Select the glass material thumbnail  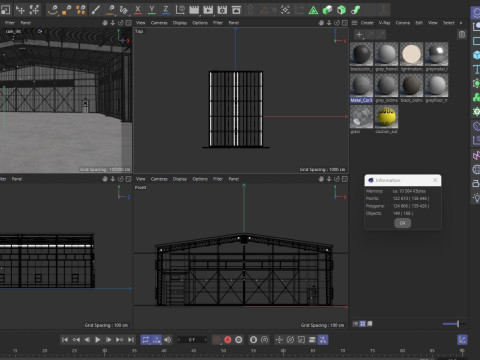(x=362, y=117)
